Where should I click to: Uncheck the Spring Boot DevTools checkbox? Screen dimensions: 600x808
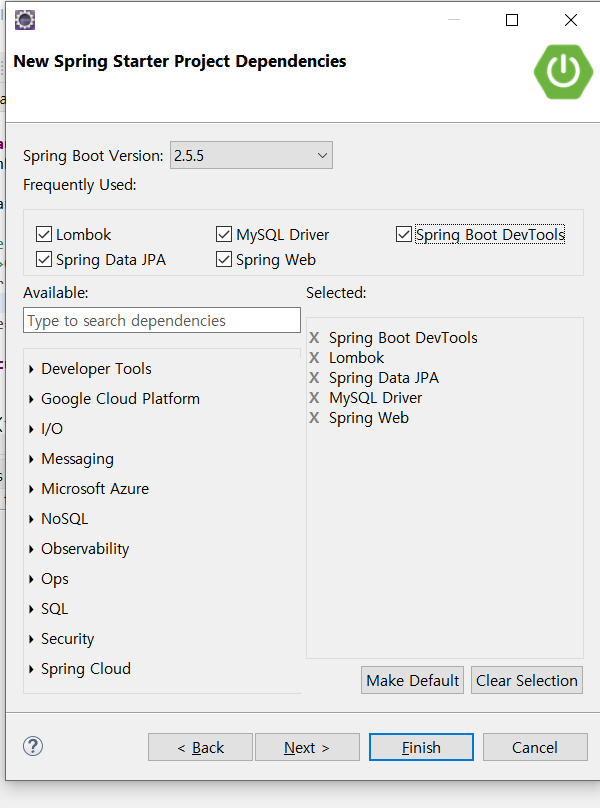(x=404, y=234)
